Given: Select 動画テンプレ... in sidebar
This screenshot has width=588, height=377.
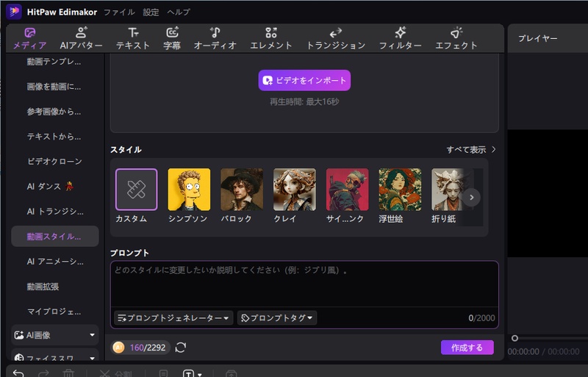Looking at the screenshot, I should [54, 62].
